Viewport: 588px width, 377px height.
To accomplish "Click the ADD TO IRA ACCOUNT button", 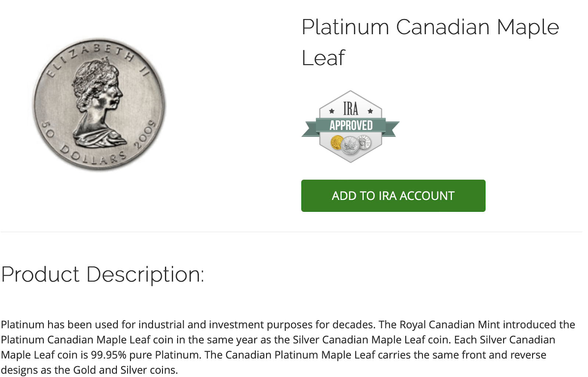I will coord(393,196).
